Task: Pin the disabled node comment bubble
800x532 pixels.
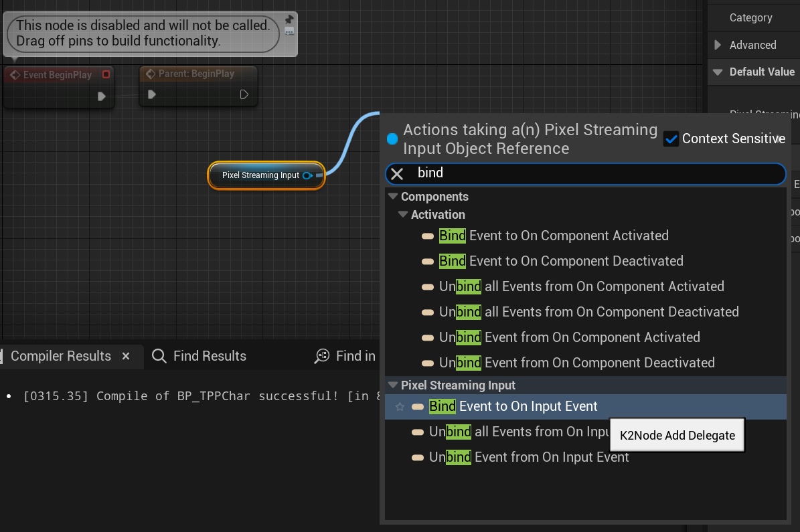Action: pyautogui.click(x=289, y=19)
